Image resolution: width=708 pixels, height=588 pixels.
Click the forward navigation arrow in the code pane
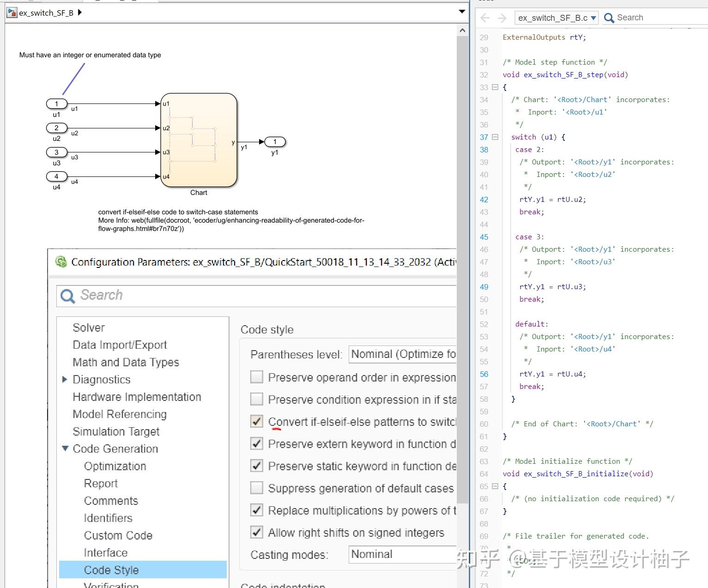[502, 18]
